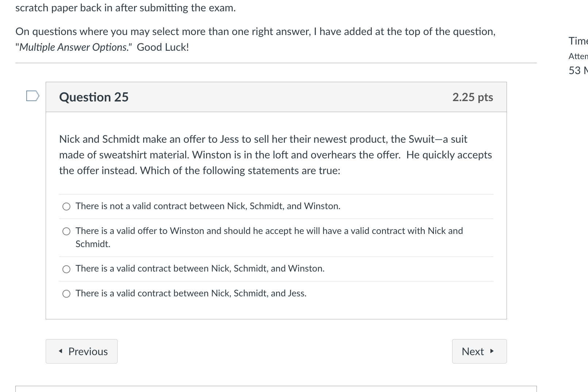Viewport: 588px width, 392px height.
Task: Select 'valid offer to Winston' answer choice
Action: pyautogui.click(x=66, y=231)
